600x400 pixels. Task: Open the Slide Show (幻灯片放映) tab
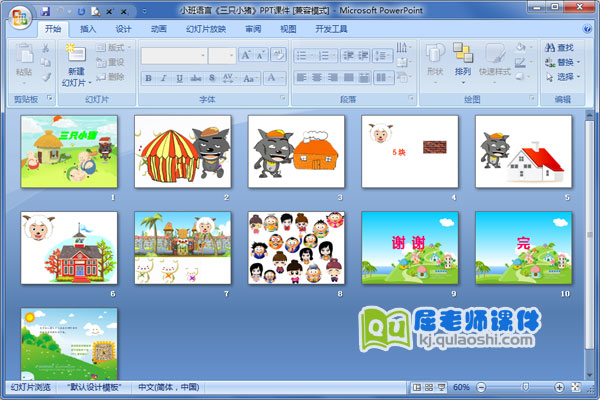206,30
